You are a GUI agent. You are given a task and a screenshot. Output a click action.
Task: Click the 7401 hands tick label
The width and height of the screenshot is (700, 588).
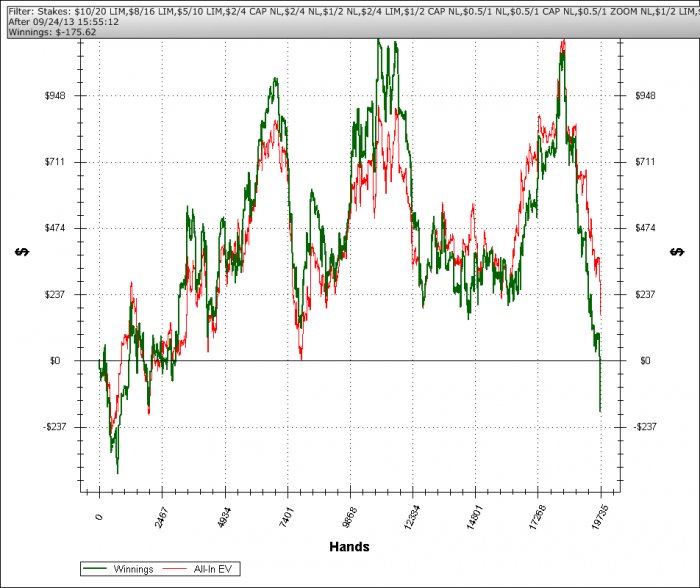(287, 517)
